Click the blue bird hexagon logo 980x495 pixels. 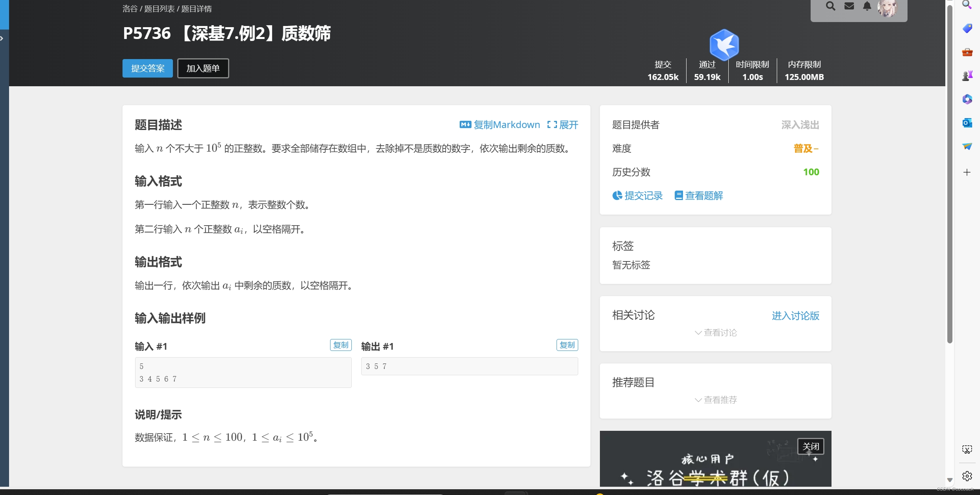tap(724, 44)
